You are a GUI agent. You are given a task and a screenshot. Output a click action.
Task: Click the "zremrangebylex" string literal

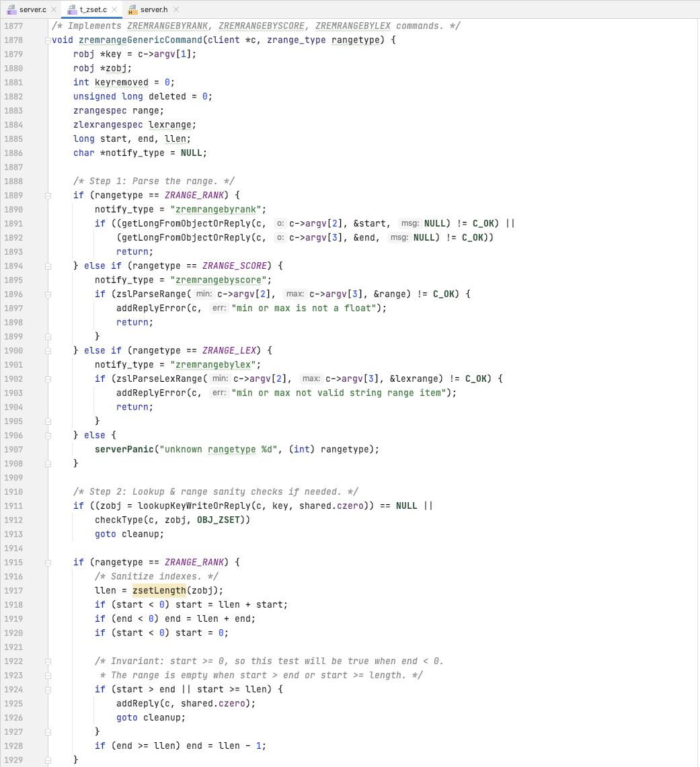(212, 364)
